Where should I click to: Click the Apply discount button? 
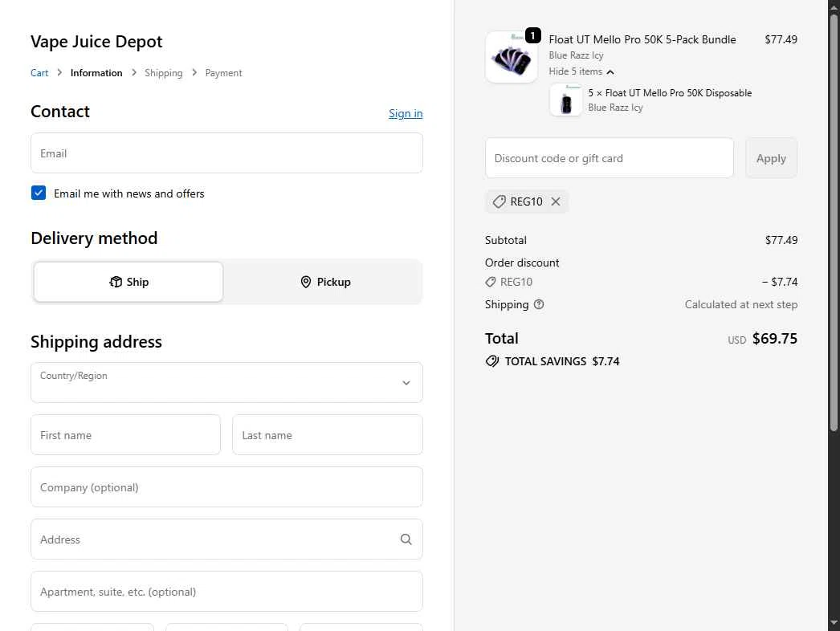[x=771, y=158]
